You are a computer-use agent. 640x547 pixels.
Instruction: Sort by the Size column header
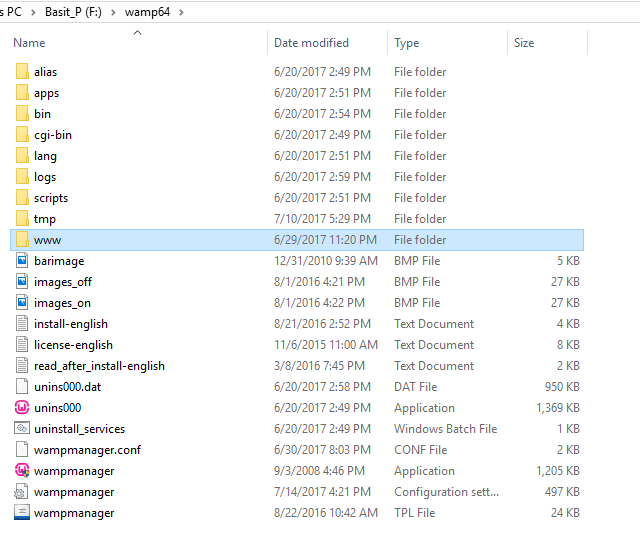pos(524,43)
